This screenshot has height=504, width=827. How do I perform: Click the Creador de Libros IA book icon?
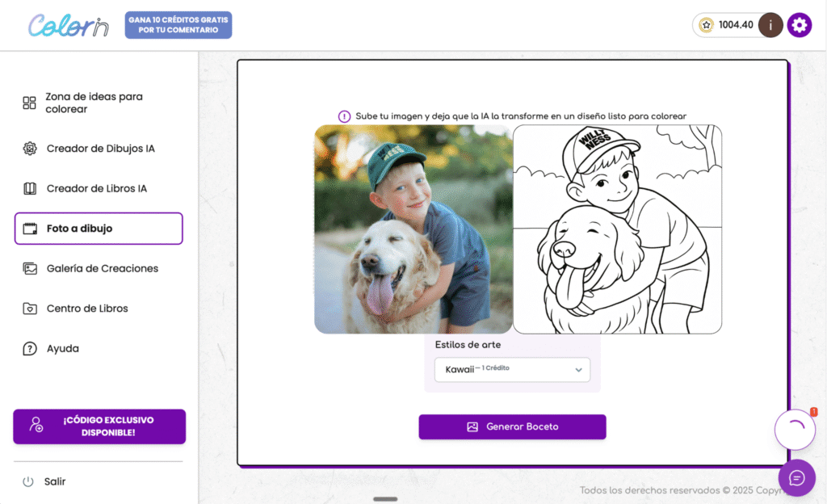[30, 188]
